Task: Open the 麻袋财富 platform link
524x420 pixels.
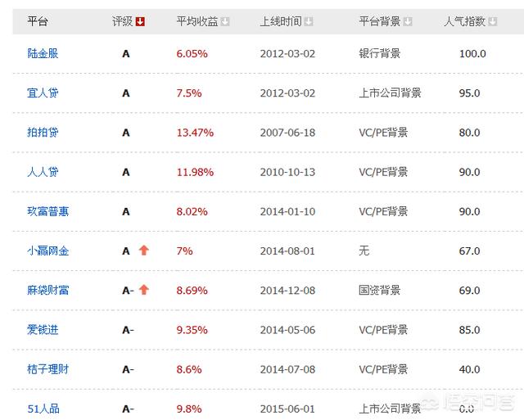Action: click(47, 290)
